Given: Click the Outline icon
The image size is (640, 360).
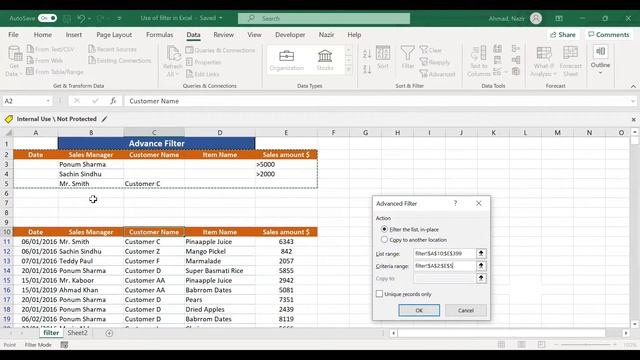Looking at the screenshot, I should pos(600,52).
